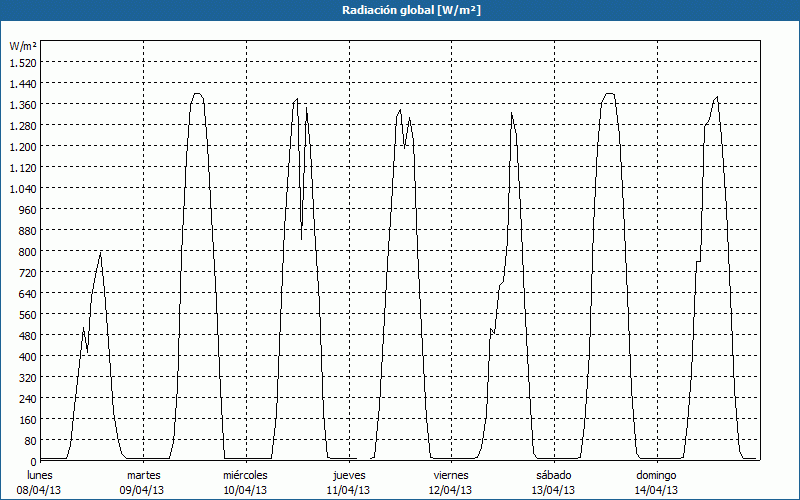800x500 pixels.
Task: Select the 'domingo' day label
Action: pyautogui.click(x=657, y=475)
